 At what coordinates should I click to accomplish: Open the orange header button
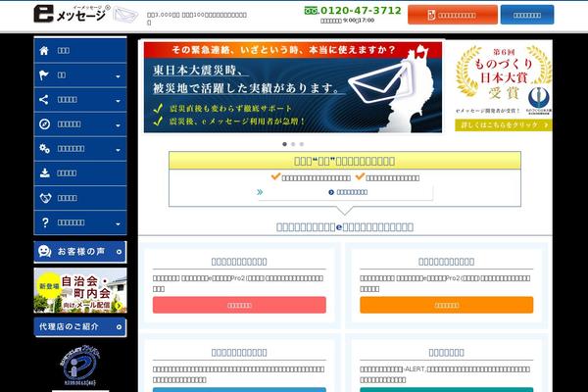click(453, 15)
